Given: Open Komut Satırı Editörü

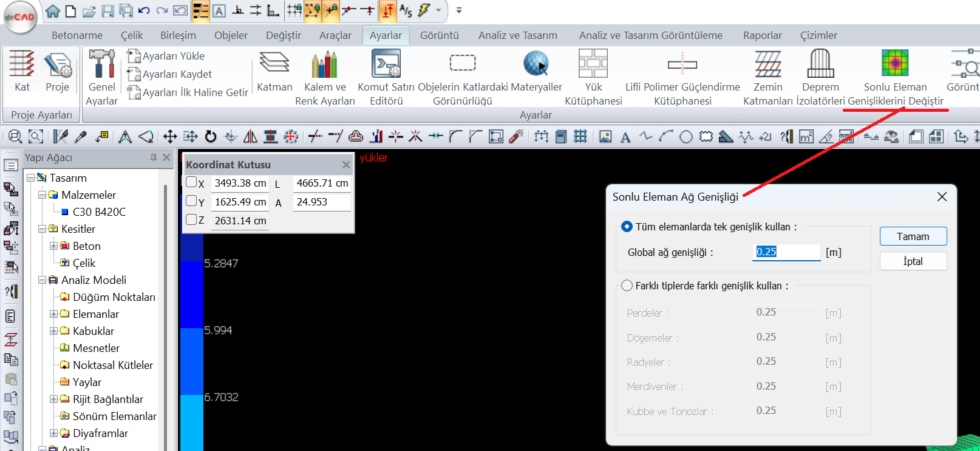Looking at the screenshot, I should coord(386,64).
